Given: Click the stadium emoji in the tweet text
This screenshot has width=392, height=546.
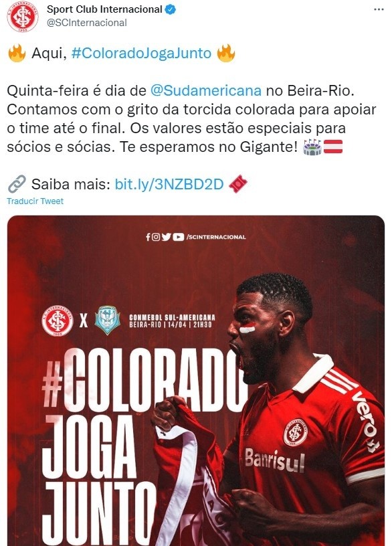Looking at the screenshot, I should point(312,147).
